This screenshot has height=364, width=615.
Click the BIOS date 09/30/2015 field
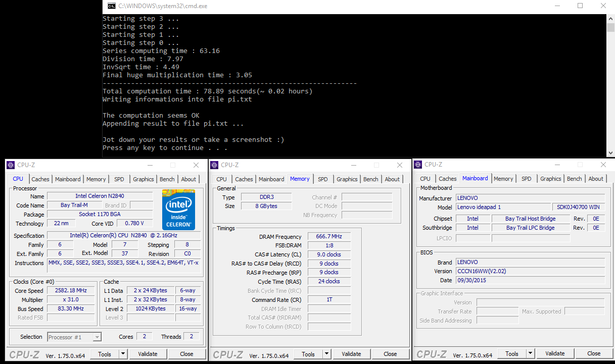(530, 280)
